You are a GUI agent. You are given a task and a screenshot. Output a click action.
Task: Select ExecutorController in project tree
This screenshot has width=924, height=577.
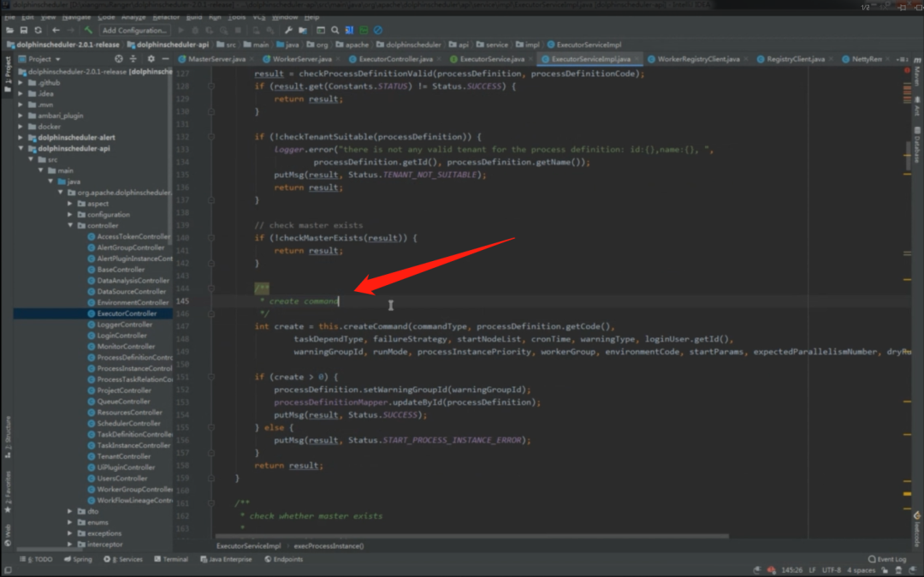click(x=126, y=313)
